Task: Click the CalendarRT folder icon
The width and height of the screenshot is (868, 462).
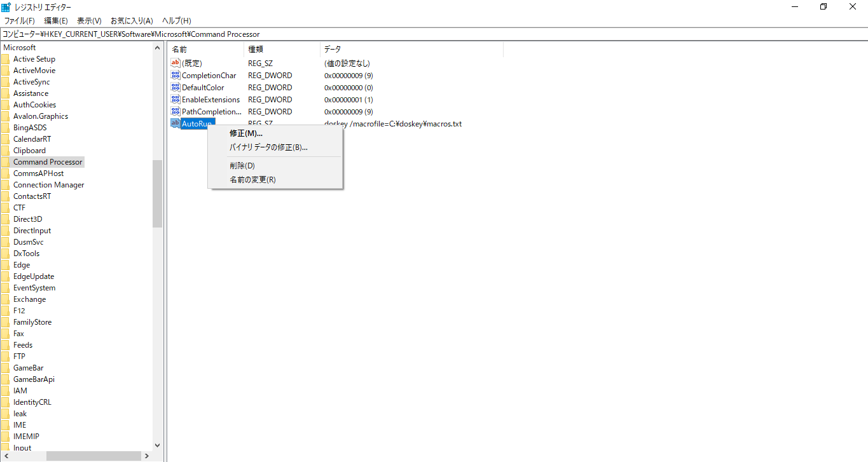Action: pos(5,139)
